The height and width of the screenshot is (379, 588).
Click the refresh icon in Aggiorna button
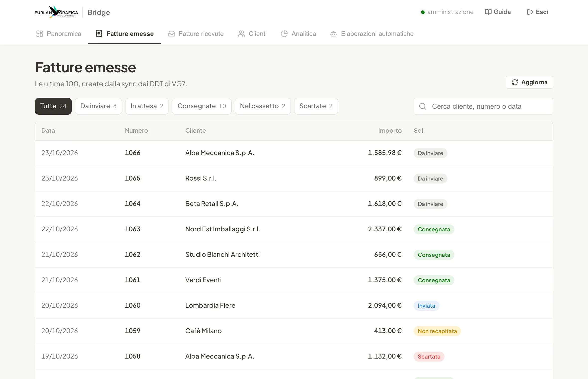pos(515,82)
